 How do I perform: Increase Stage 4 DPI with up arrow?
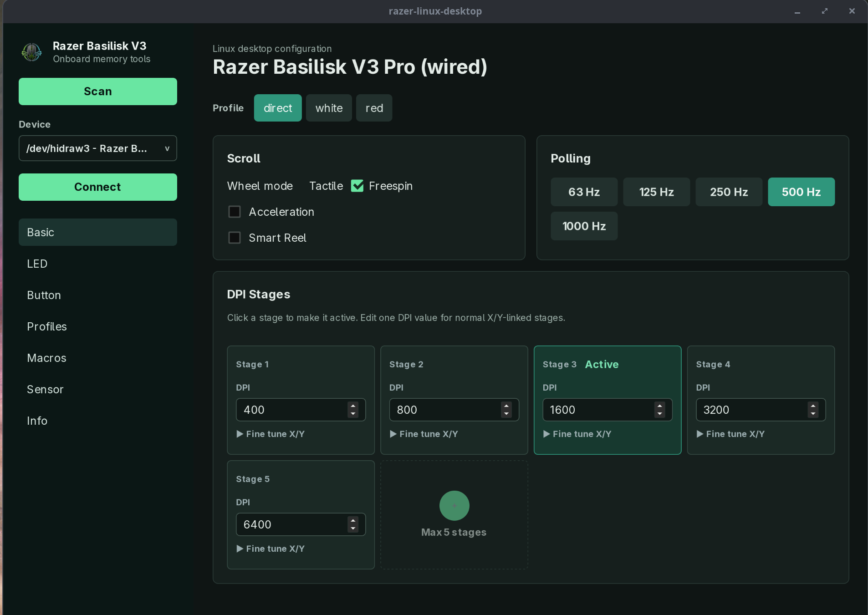coord(813,406)
